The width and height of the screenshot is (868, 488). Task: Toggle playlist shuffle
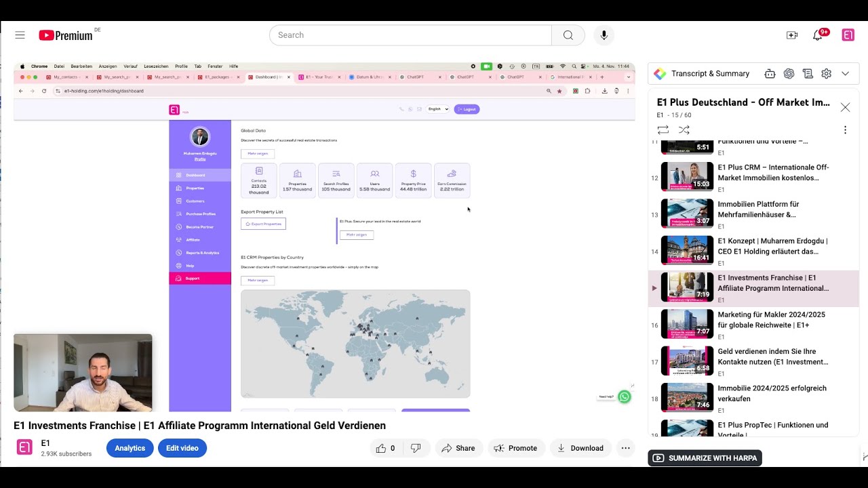pos(684,129)
